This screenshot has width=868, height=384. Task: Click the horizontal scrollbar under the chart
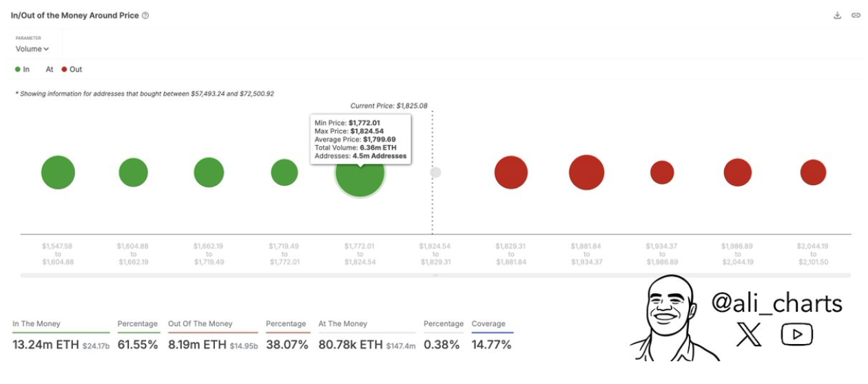435,275
